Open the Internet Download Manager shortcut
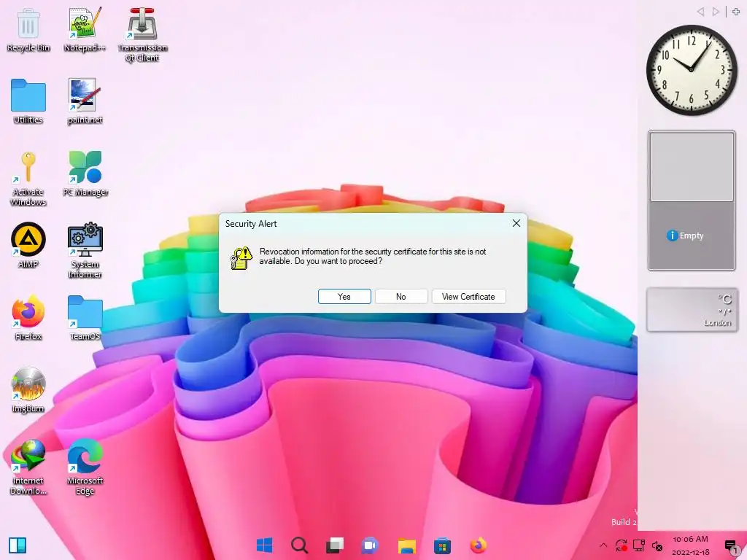Image resolution: width=747 pixels, height=560 pixels. click(x=28, y=467)
